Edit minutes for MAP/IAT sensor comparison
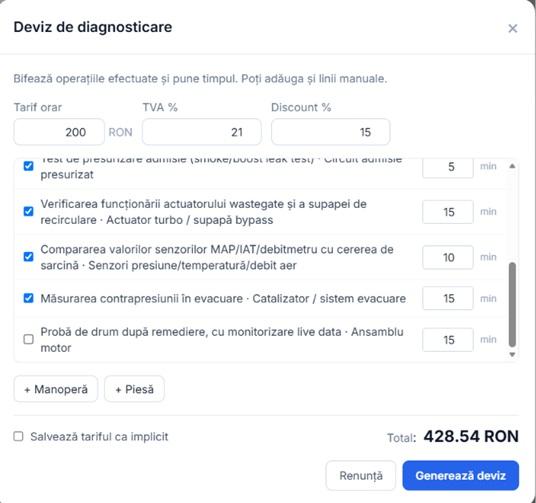Image resolution: width=536 pixels, height=503 pixels. [x=448, y=257]
